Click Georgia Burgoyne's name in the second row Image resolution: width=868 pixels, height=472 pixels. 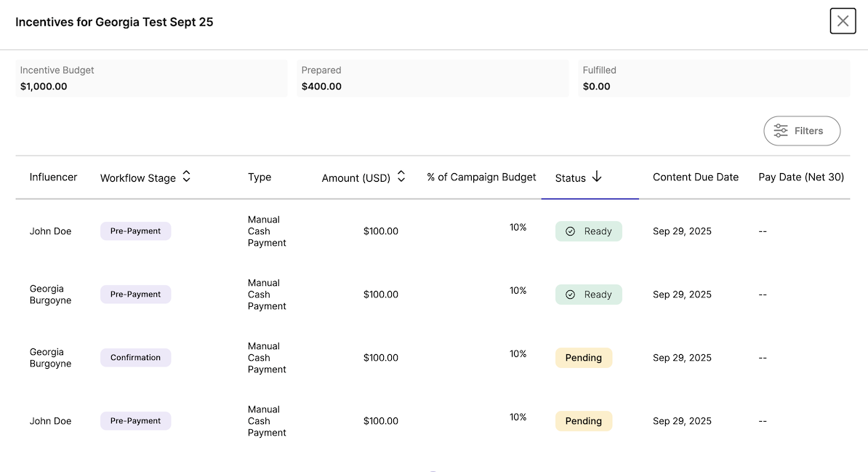50,295
